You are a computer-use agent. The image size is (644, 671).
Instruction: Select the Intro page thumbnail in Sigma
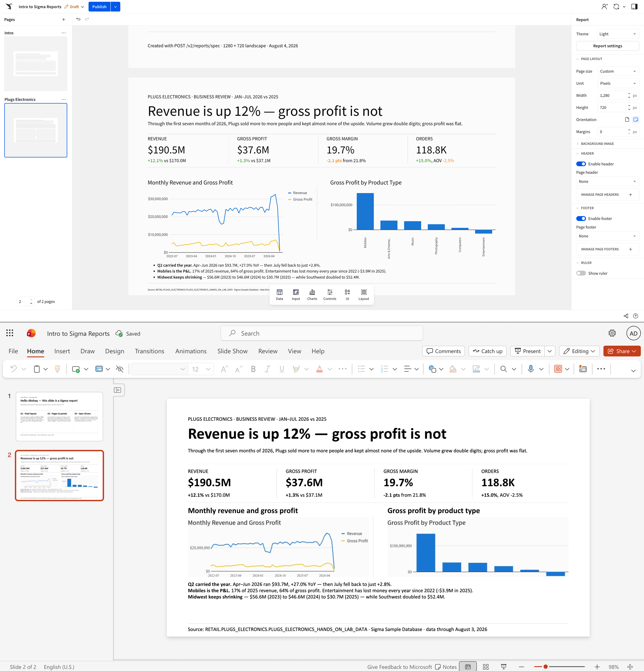click(x=36, y=64)
